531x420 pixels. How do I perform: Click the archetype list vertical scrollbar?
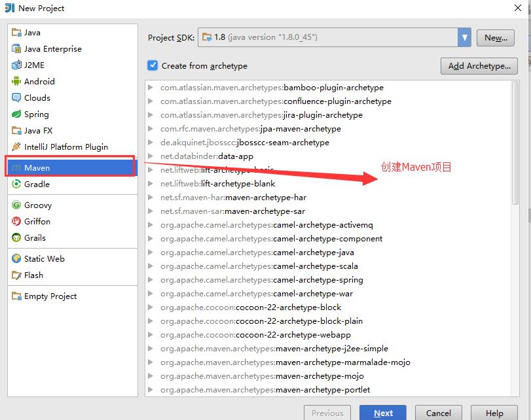tap(515, 143)
